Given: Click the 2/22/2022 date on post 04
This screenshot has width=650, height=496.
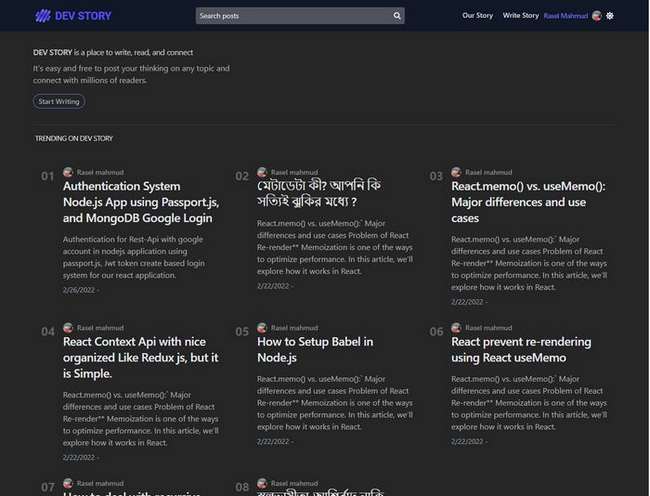Looking at the screenshot, I should point(79,457).
